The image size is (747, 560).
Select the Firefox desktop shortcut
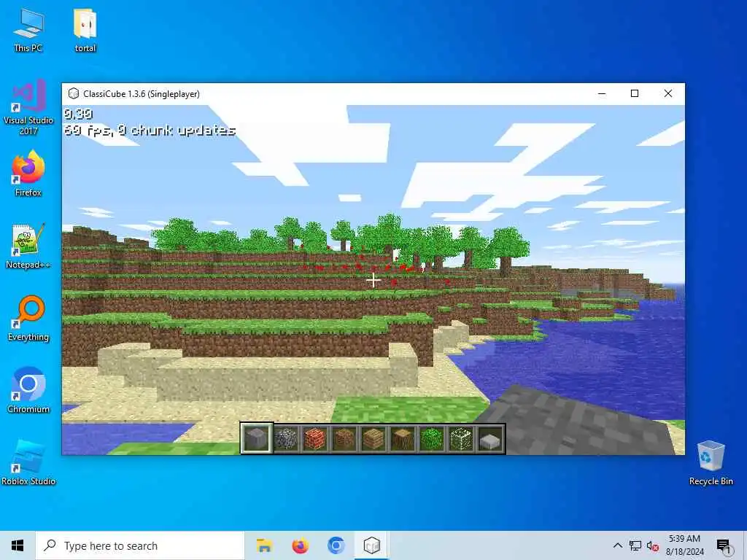tap(28, 174)
